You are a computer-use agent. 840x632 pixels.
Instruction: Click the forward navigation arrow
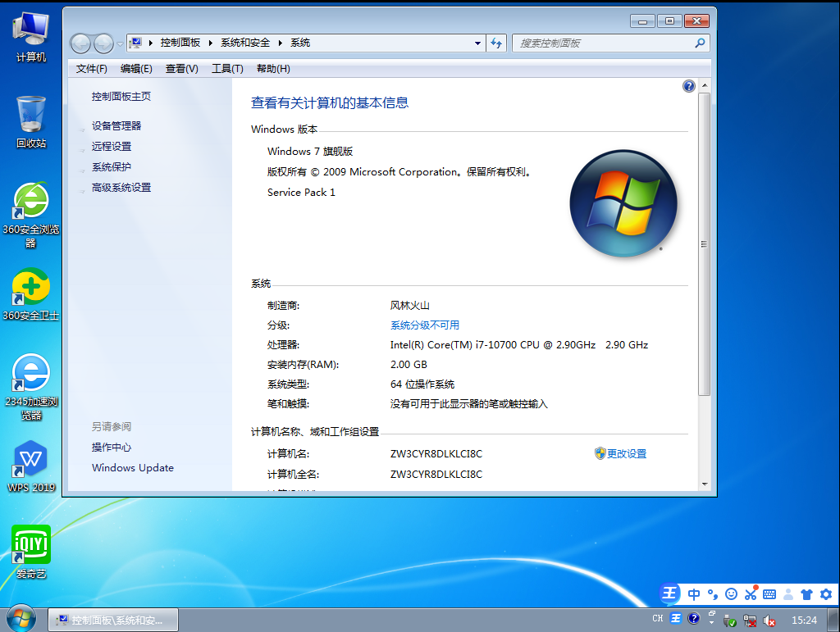(x=103, y=43)
